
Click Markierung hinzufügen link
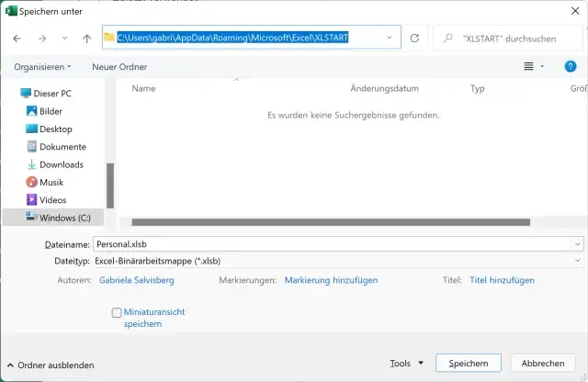331,280
